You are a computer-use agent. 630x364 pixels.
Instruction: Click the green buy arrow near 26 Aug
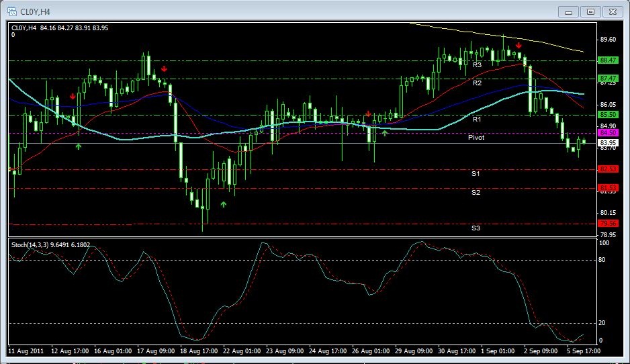click(385, 133)
